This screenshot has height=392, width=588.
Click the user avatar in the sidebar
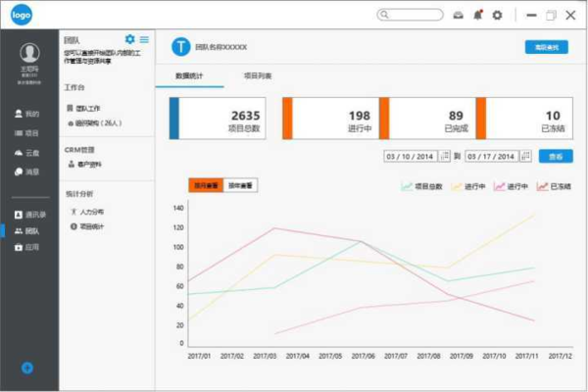29,53
